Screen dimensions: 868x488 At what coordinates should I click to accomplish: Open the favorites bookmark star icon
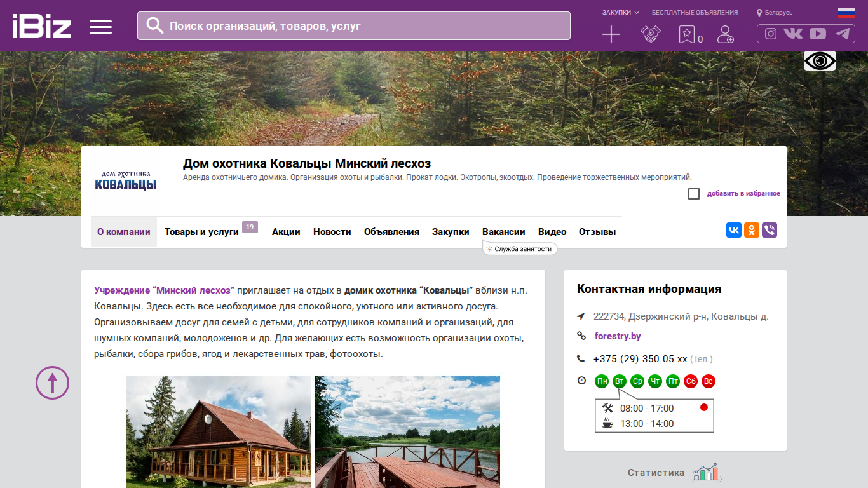[x=686, y=34]
